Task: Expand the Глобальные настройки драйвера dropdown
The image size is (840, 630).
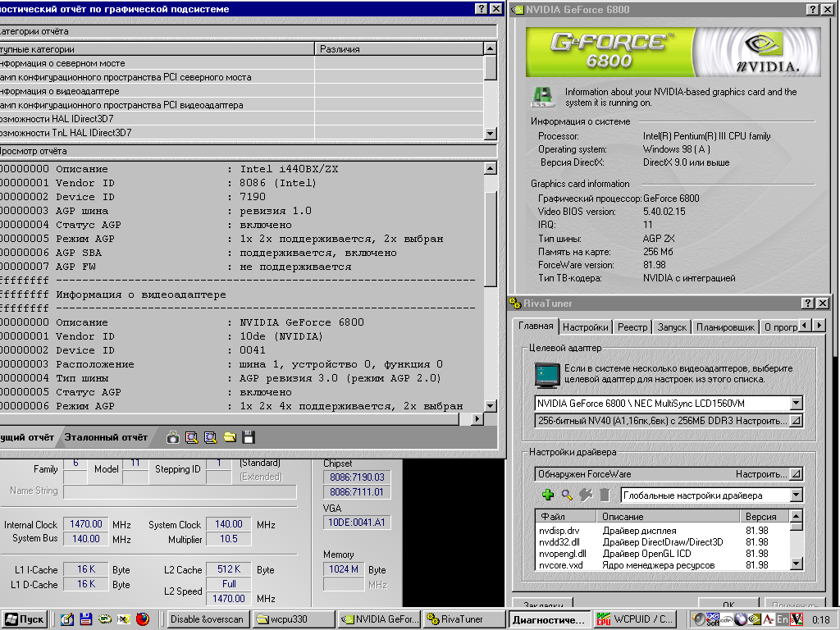Action: (796, 495)
